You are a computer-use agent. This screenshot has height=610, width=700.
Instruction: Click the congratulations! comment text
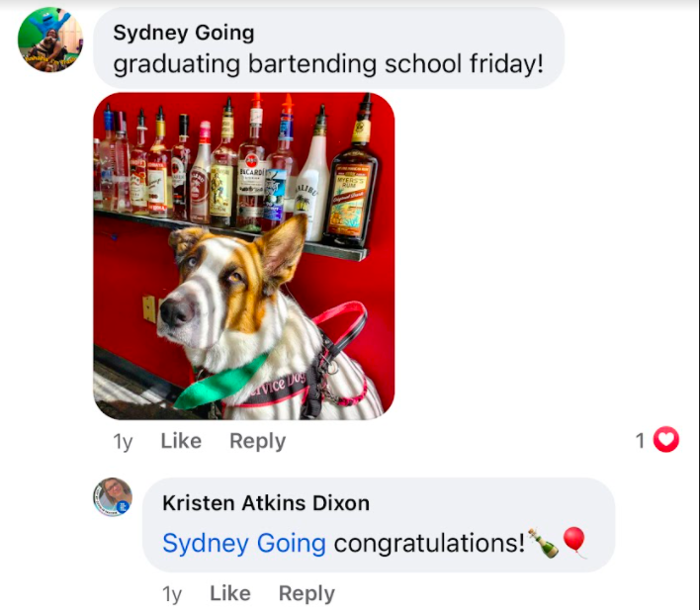(429, 544)
